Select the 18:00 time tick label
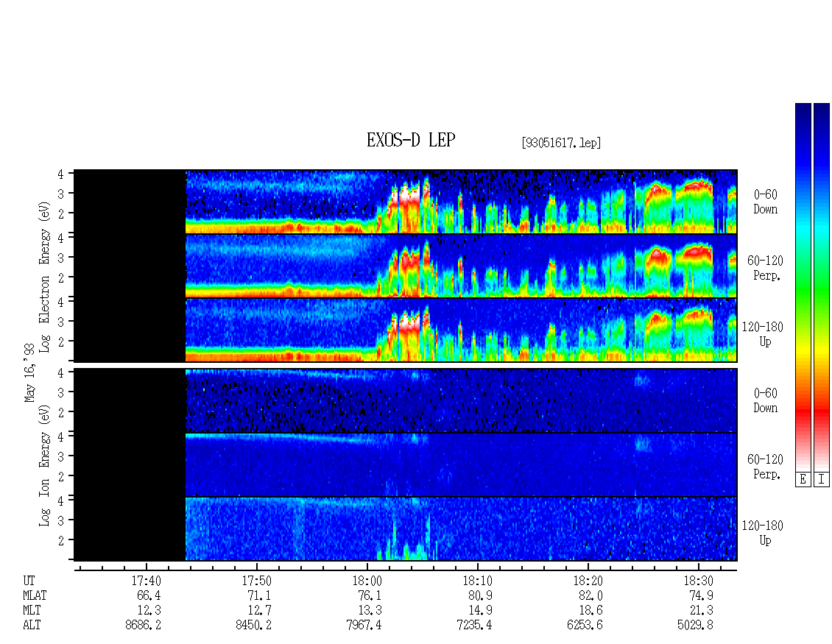The image size is (832, 644). [x=367, y=581]
